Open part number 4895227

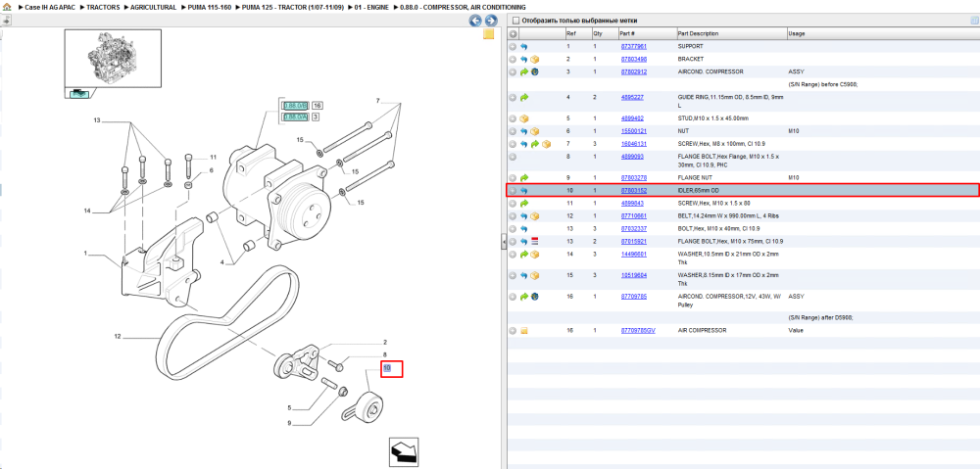click(632, 97)
